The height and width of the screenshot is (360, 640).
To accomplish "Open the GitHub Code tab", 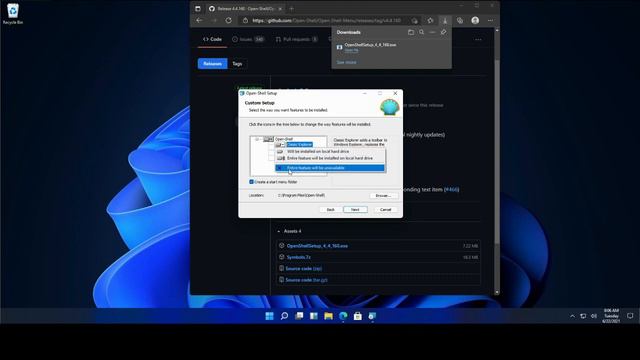I will click(212, 39).
